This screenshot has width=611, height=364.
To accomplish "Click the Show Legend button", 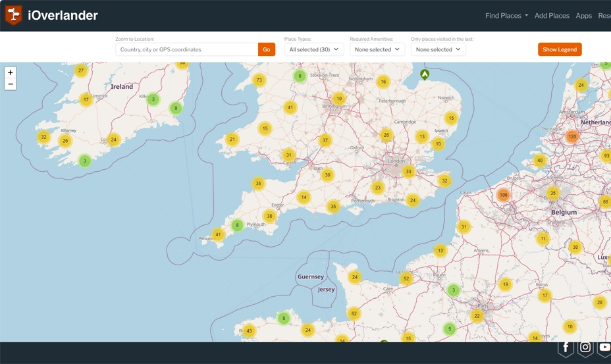I will pyautogui.click(x=560, y=49).
